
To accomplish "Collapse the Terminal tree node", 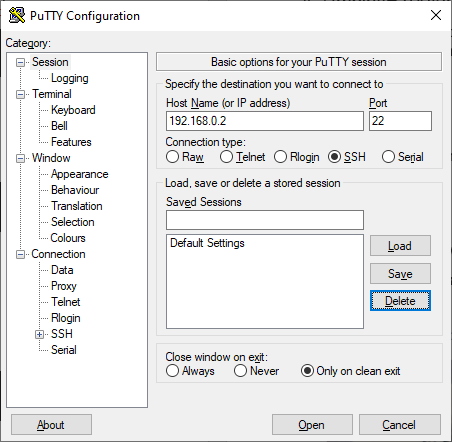I will pyautogui.click(x=21, y=94).
